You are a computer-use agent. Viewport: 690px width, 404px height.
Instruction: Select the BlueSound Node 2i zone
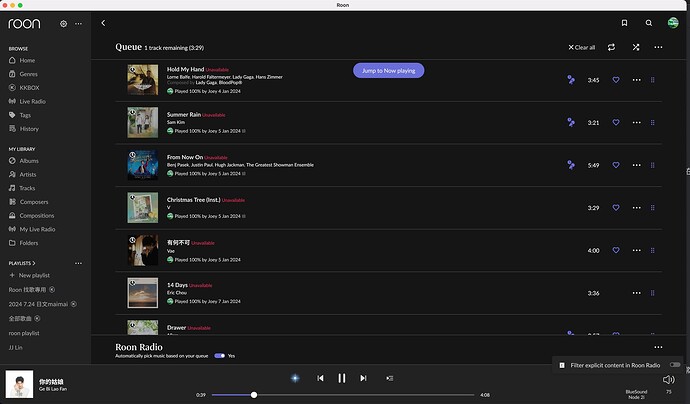636,394
